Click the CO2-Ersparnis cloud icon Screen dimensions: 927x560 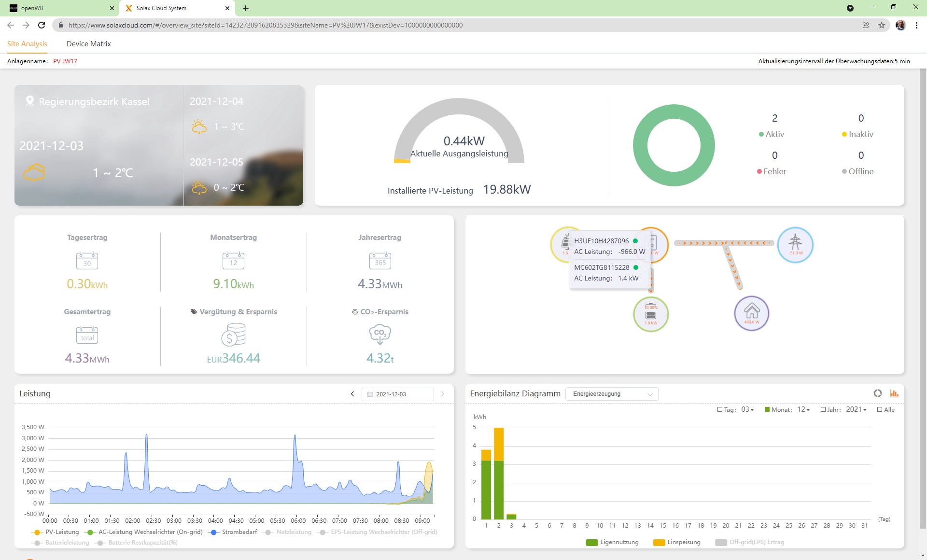(379, 334)
